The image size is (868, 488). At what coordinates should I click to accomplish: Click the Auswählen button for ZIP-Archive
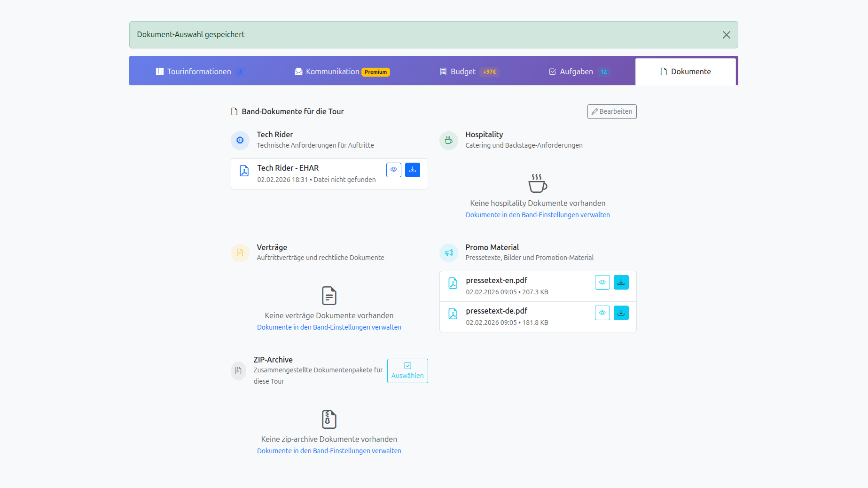point(407,371)
